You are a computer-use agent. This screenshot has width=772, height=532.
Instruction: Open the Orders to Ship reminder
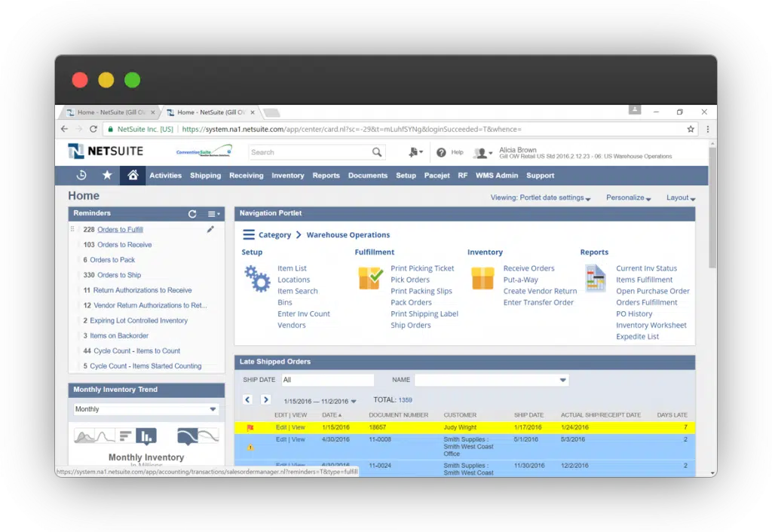coord(119,275)
